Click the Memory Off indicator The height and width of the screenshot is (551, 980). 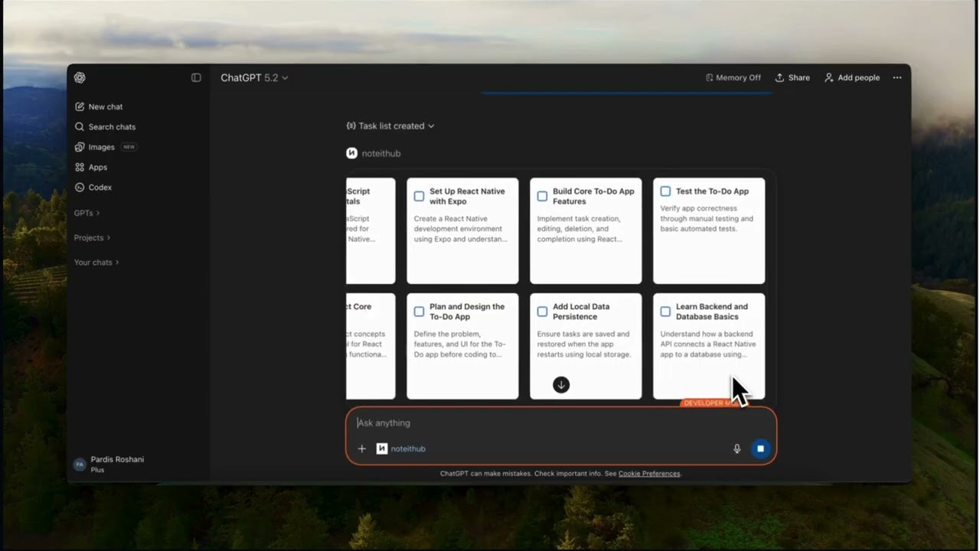click(x=733, y=77)
